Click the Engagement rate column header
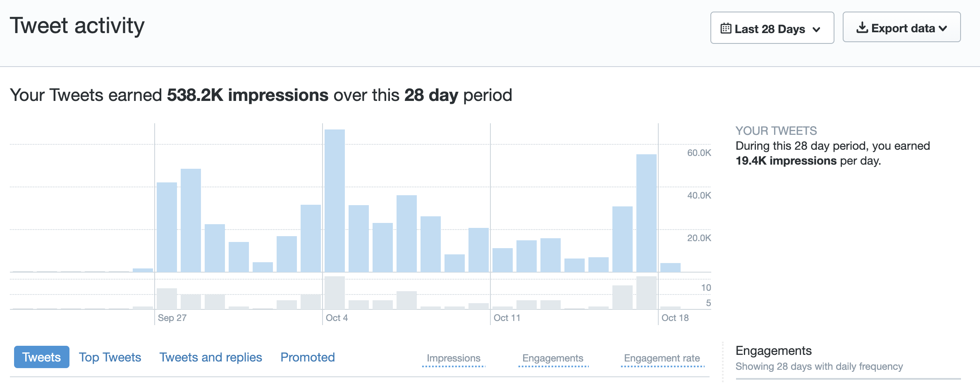This screenshot has height=383, width=980. pyautogui.click(x=662, y=358)
